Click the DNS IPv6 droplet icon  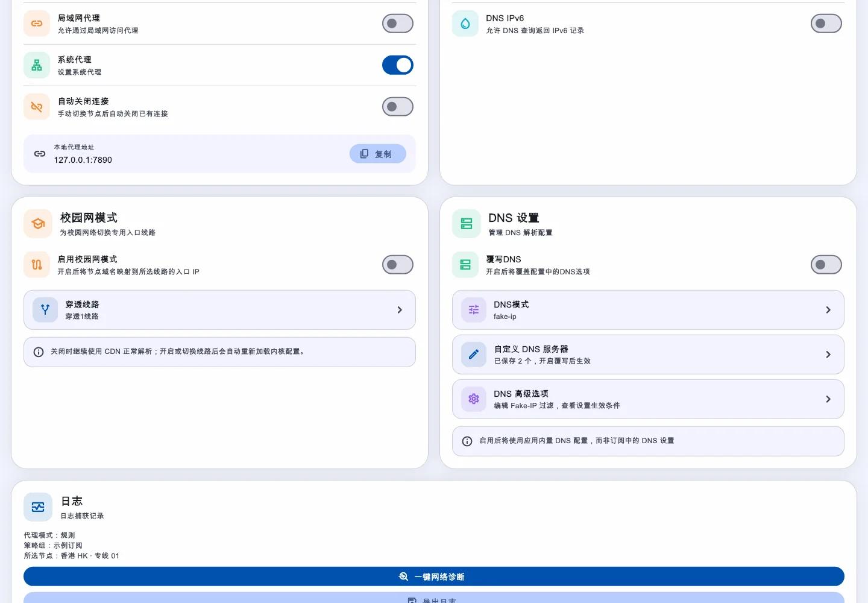click(x=465, y=24)
